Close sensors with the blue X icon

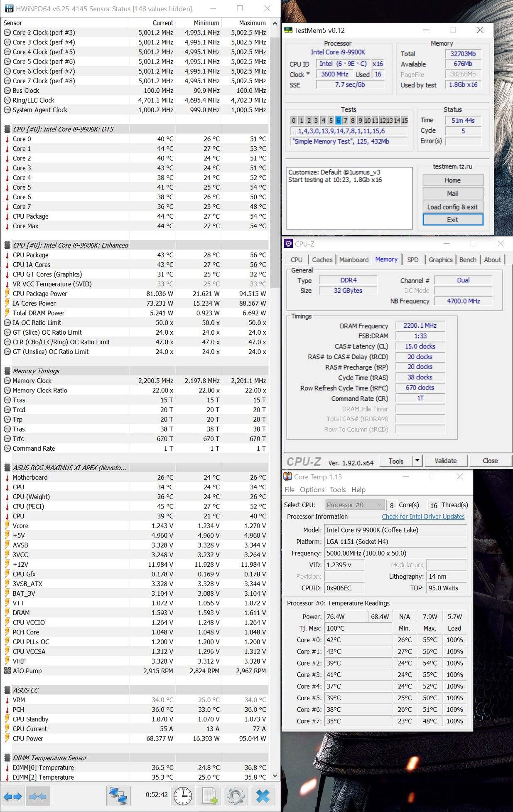coord(263,796)
